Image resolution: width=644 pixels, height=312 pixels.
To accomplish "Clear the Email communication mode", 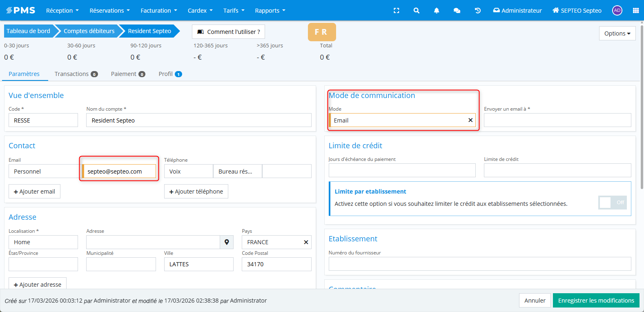I will (x=470, y=120).
